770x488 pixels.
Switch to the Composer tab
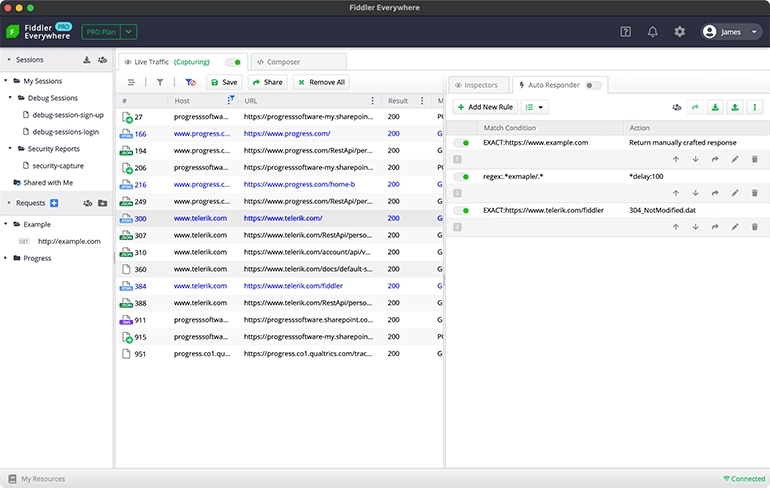[299, 62]
